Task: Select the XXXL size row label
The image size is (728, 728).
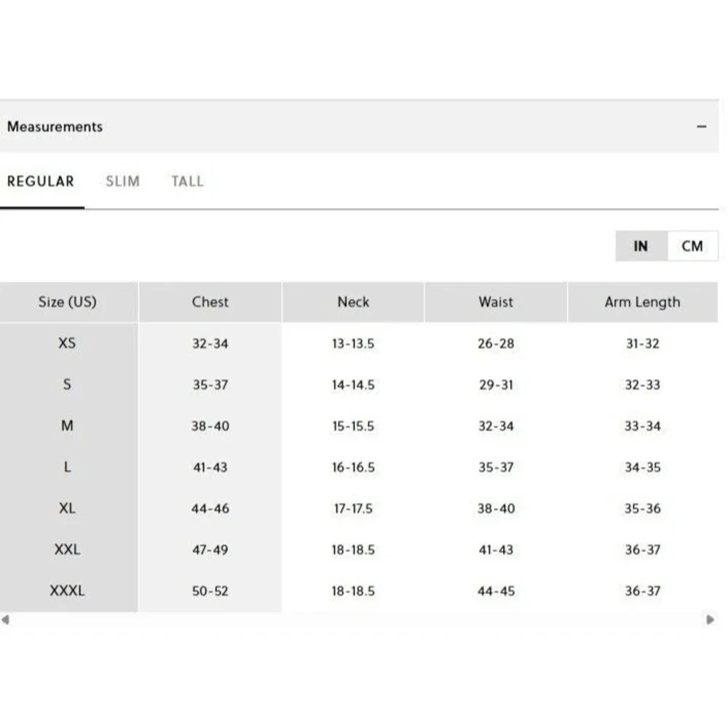Action: click(x=67, y=591)
